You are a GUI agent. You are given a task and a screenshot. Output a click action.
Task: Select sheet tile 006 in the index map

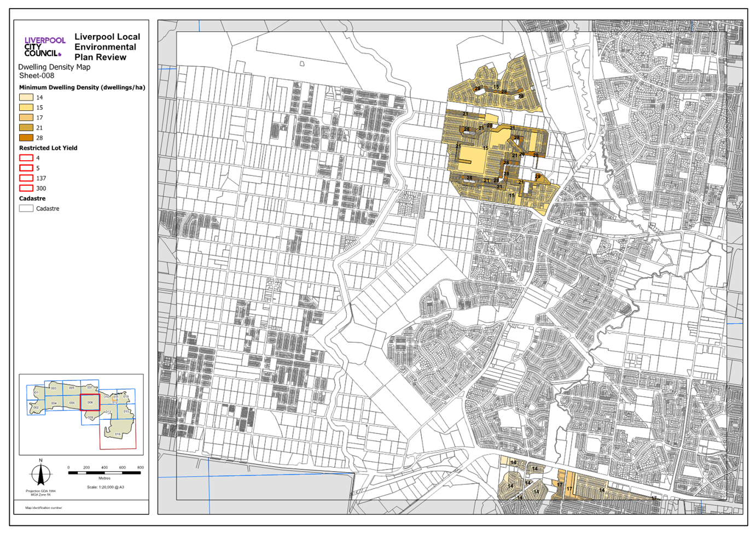coord(72,403)
